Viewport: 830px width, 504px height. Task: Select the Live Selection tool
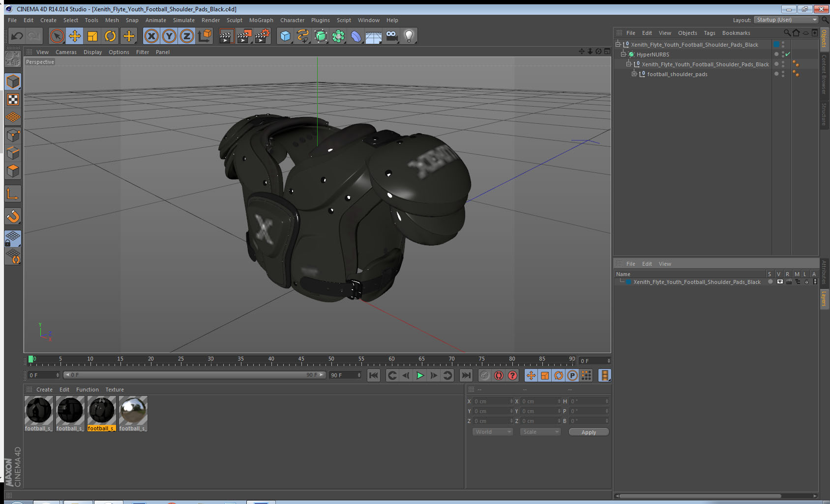(x=57, y=36)
